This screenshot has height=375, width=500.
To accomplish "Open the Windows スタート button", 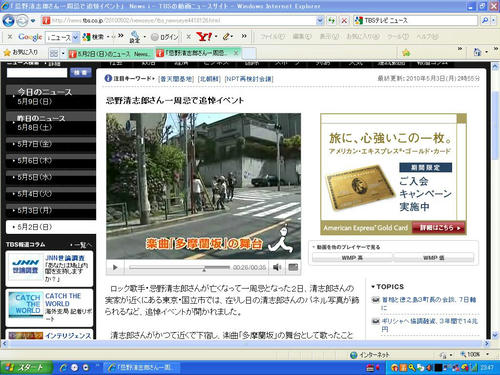I will click(x=26, y=367).
